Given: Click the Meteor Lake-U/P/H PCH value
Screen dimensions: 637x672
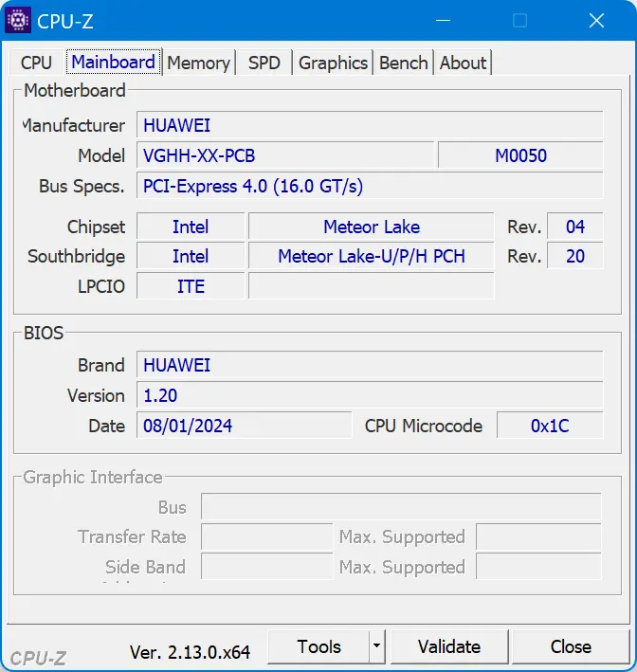Looking at the screenshot, I should click(x=372, y=256).
